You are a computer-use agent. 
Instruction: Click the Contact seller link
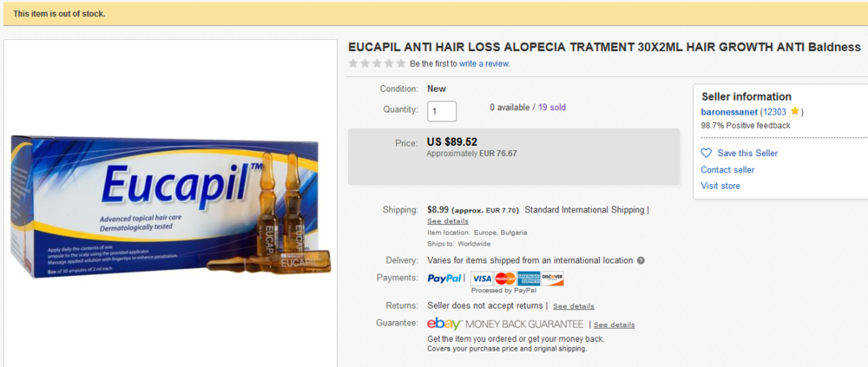[727, 170]
